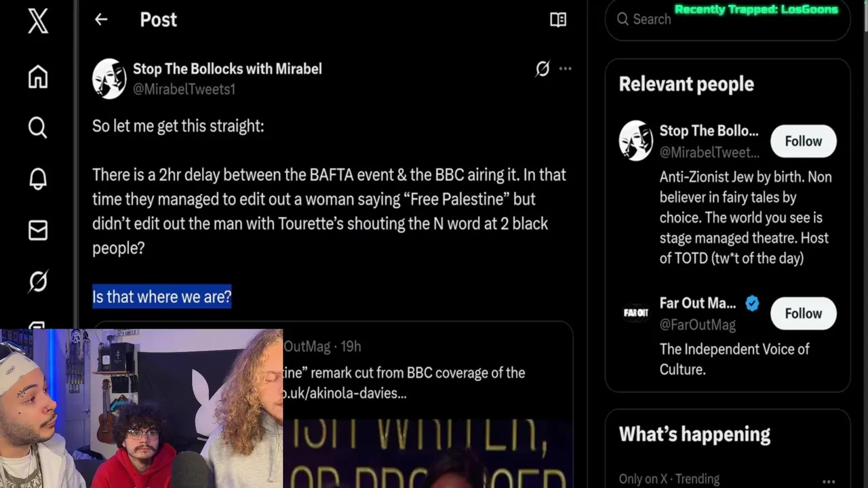Screen dimensions: 868x488
Task: Click the blue verified badge for Far Out
Action: click(752, 303)
